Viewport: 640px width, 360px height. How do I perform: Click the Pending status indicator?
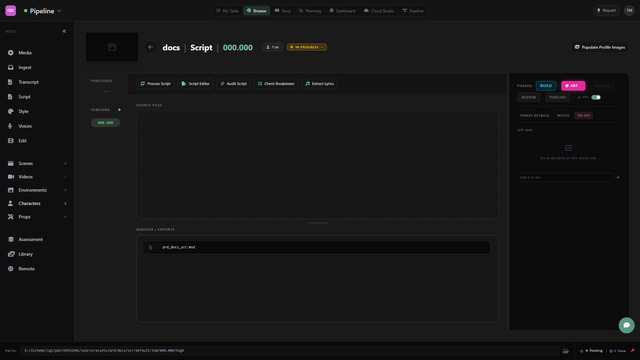coord(591,351)
